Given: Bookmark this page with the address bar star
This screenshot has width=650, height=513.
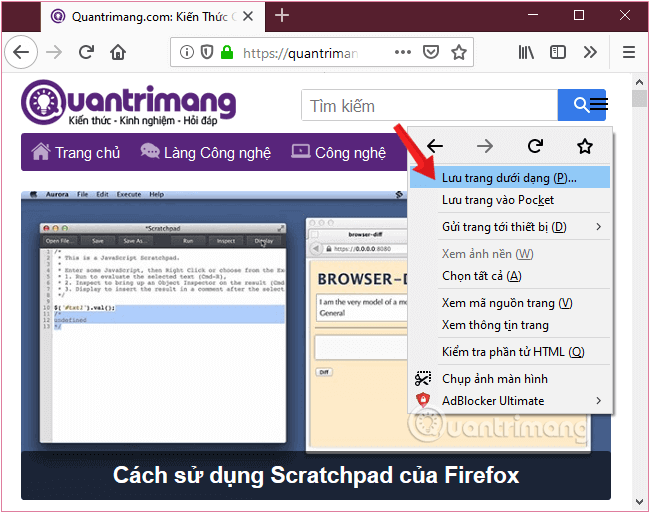Looking at the screenshot, I should tap(458, 52).
